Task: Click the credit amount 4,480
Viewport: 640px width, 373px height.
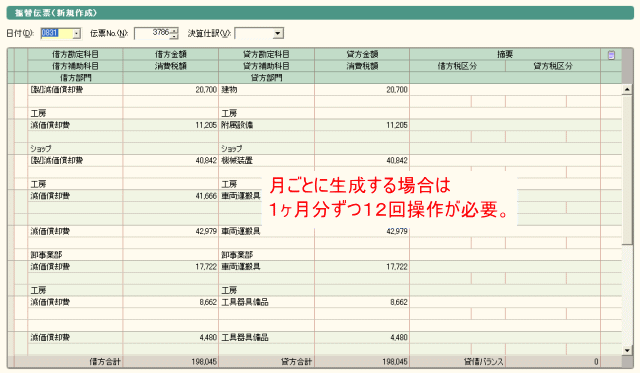Action: 362,337
